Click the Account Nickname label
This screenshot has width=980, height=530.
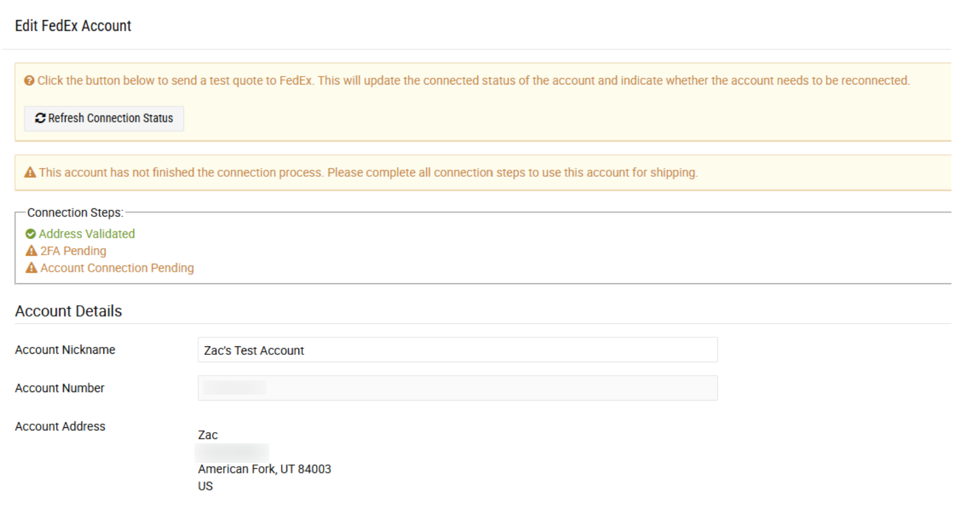pyautogui.click(x=65, y=350)
